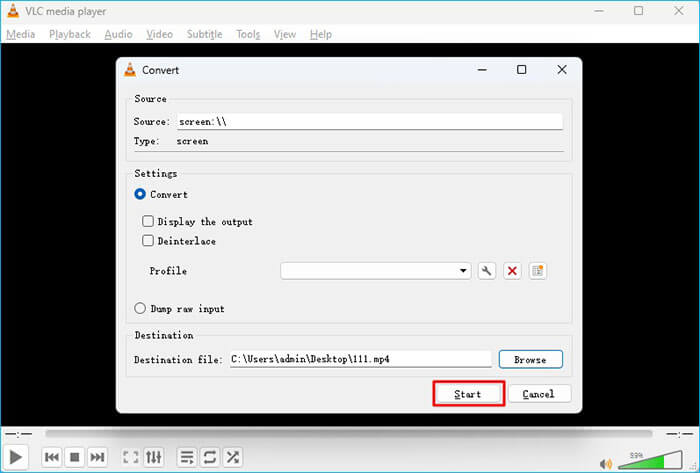The image size is (700, 473).
Task: Click VLC cone icon in main title bar
Action: (13, 11)
